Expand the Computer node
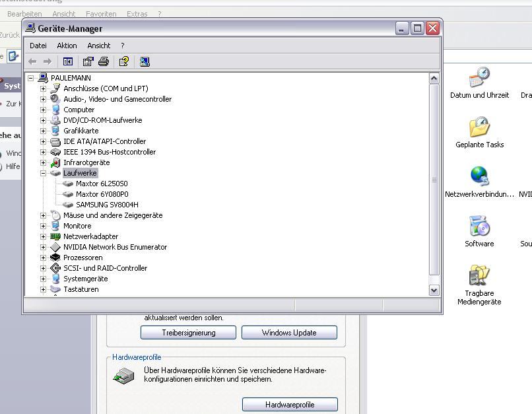This screenshot has width=532, height=414. point(43,110)
